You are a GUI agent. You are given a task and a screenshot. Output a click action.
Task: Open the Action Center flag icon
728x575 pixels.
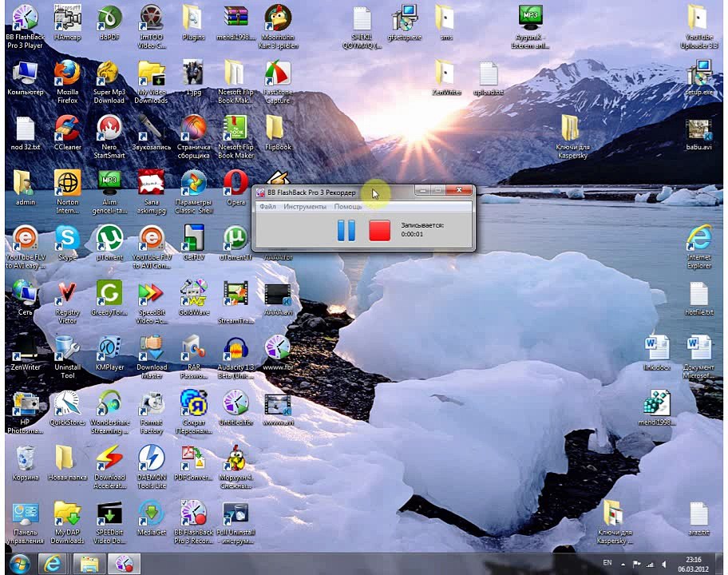[636, 565]
